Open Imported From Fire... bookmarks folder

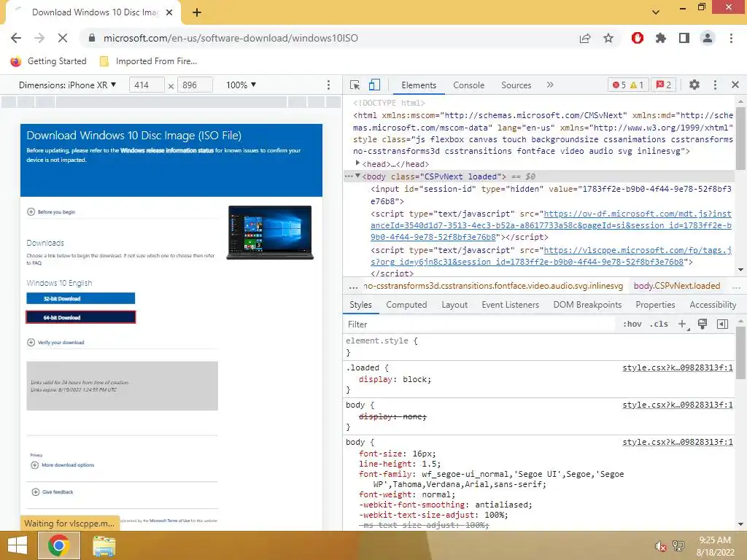coord(148,61)
